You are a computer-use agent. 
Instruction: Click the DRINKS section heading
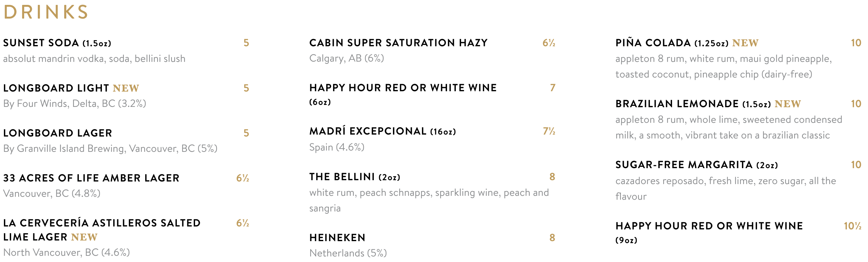click(46, 12)
